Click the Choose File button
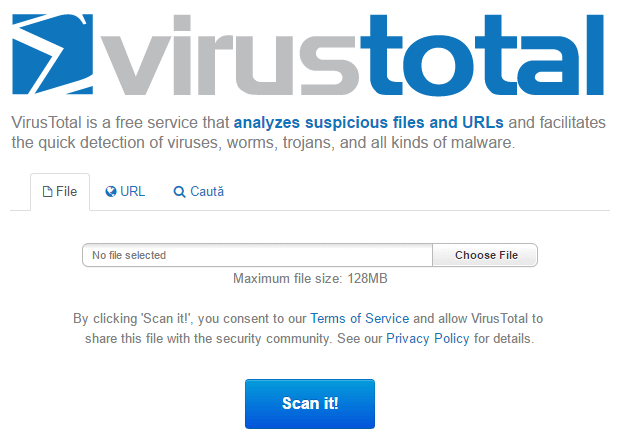This screenshot has width=624, height=441. (485, 255)
